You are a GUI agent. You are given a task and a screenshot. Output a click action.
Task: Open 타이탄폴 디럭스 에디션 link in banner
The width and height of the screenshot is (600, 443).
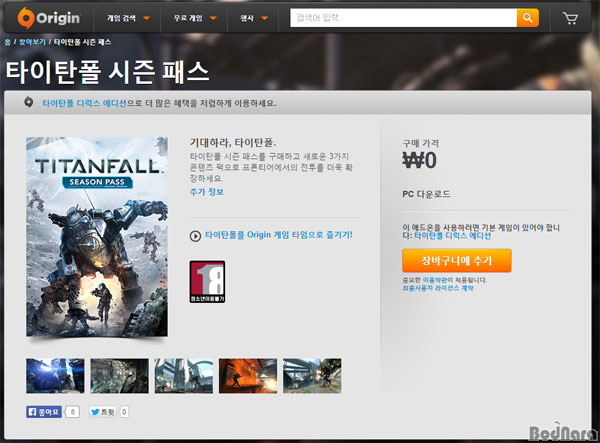tap(84, 103)
